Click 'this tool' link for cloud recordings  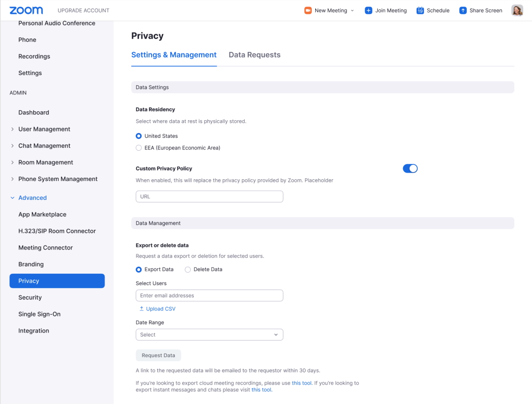(302, 383)
